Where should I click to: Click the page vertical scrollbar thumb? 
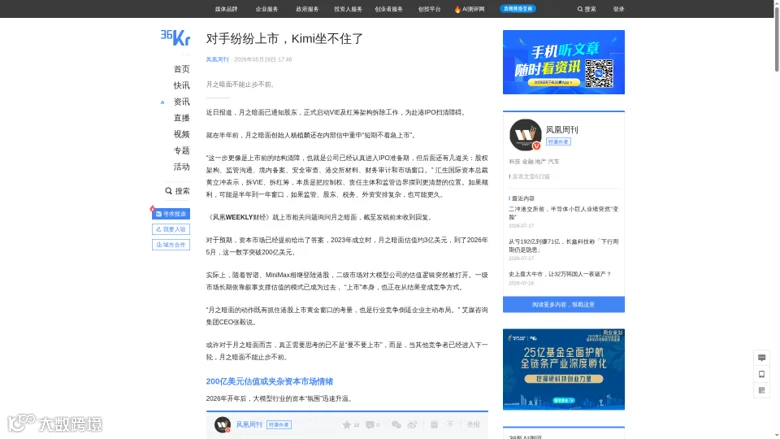pos(777,37)
